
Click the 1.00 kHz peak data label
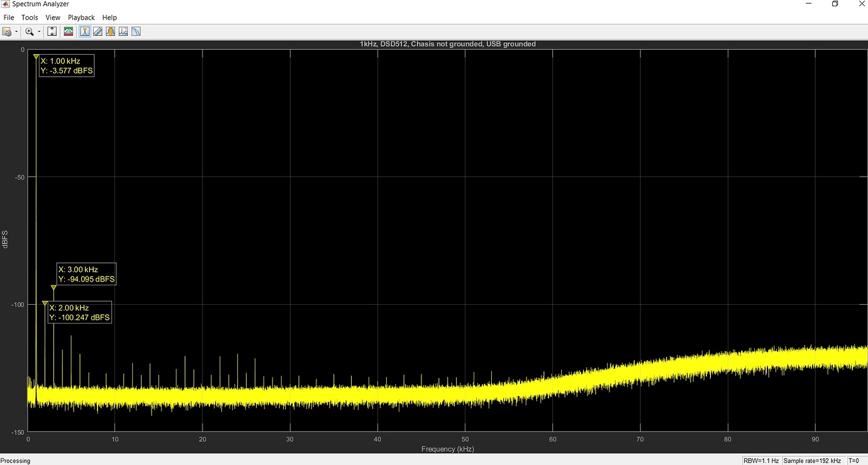click(67, 66)
